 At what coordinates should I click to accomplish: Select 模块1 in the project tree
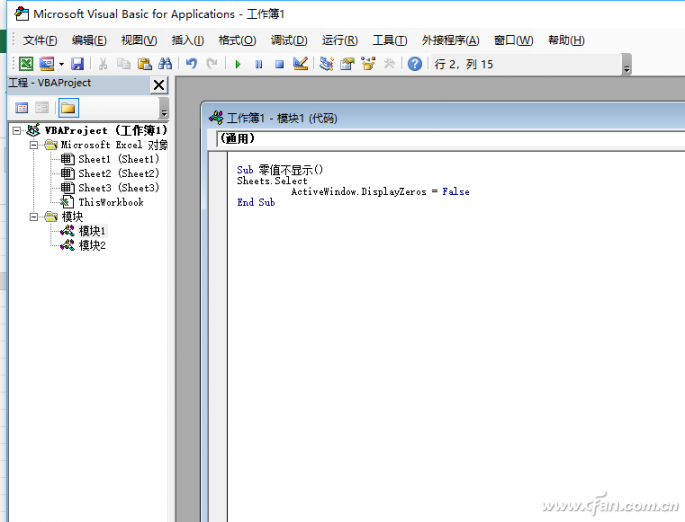(92, 231)
